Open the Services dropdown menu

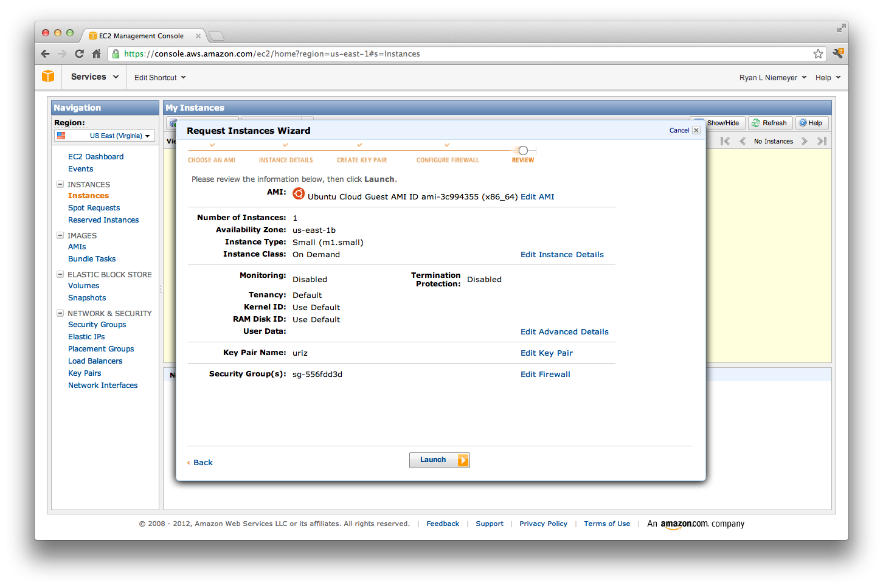(x=94, y=77)
